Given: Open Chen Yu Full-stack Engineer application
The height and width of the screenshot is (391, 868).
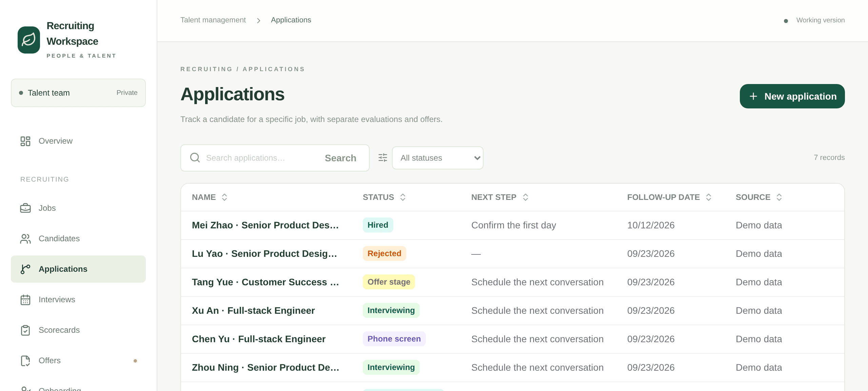Looking at the screenshot, I should click(x=259, y=339).
